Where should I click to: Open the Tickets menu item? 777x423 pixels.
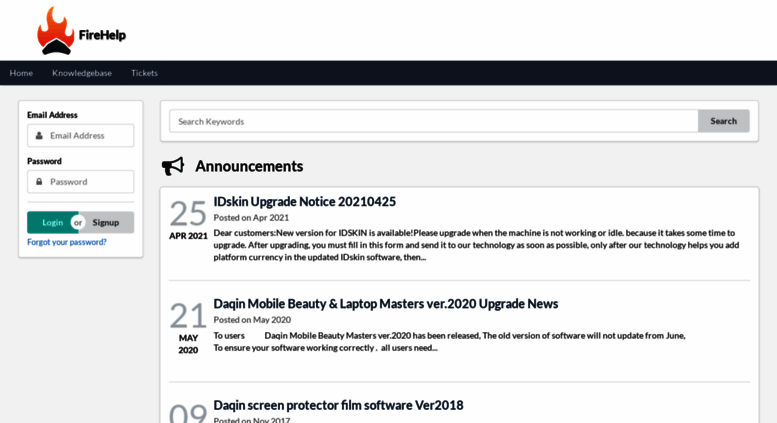[x=144, y=73]
